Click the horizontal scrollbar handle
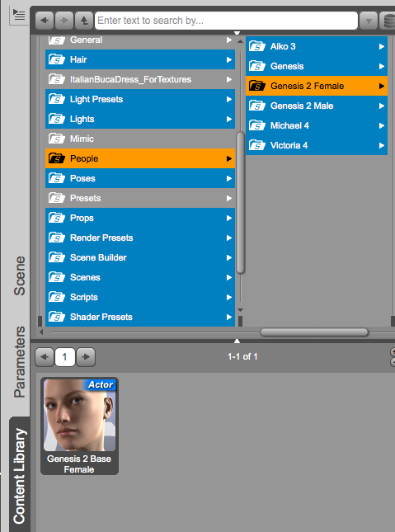 click(314, 332)
